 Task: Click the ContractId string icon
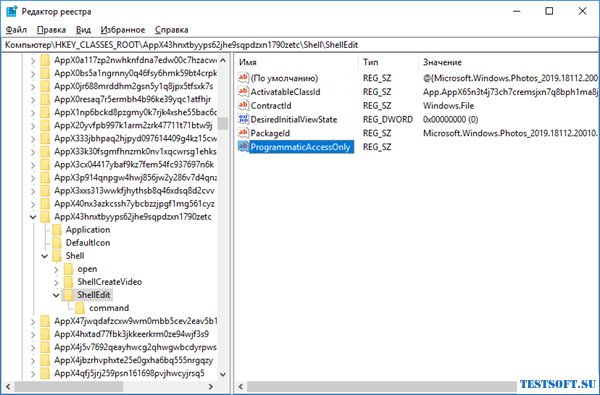(x=243, y=106)
